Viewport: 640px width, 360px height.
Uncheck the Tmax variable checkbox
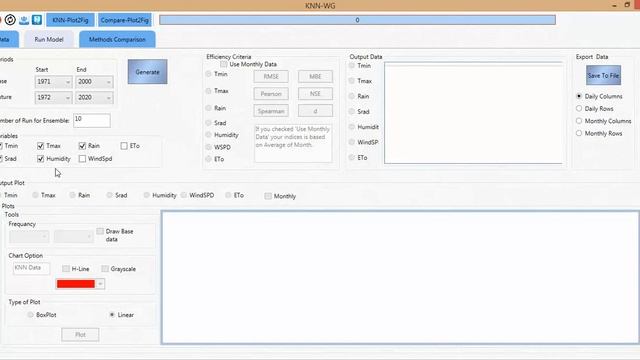pyautogui.click(x=40, y=146)
